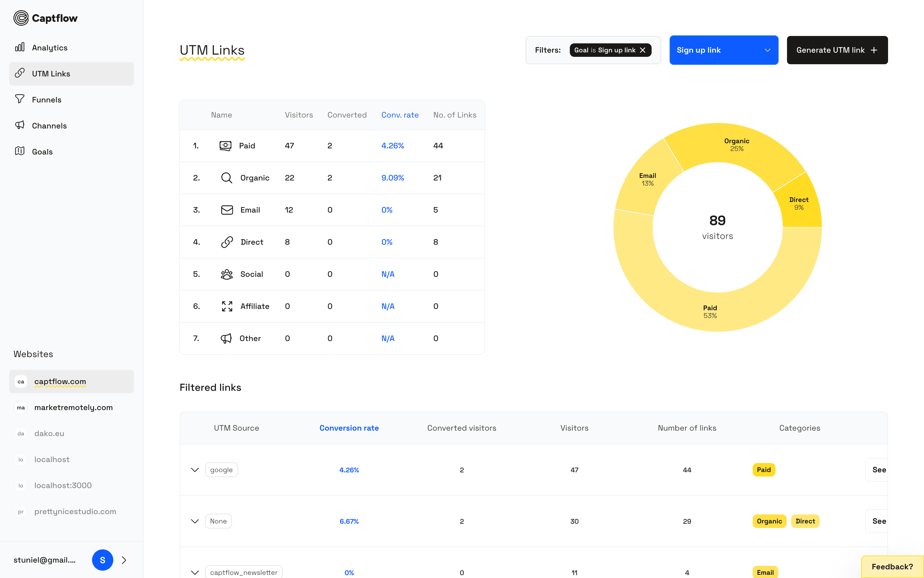The width and height of the screenshot is (924, 578).
Task: Click the Channels megaphone icon
Action: [x=20, y=125]
